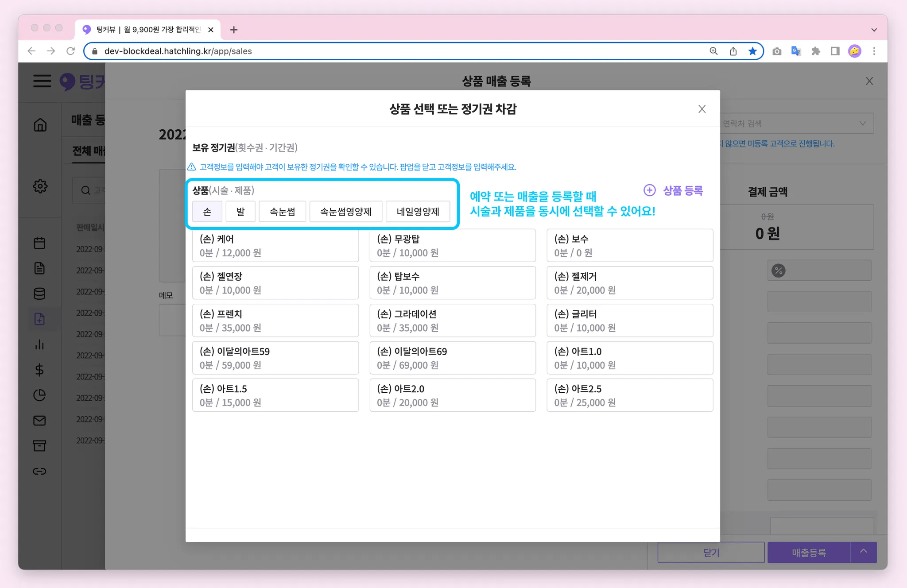The height and width of the screenshot is (588, 907).
Task: Choose the (손) 그라데이션 product card
Action: tap(452, 321)
